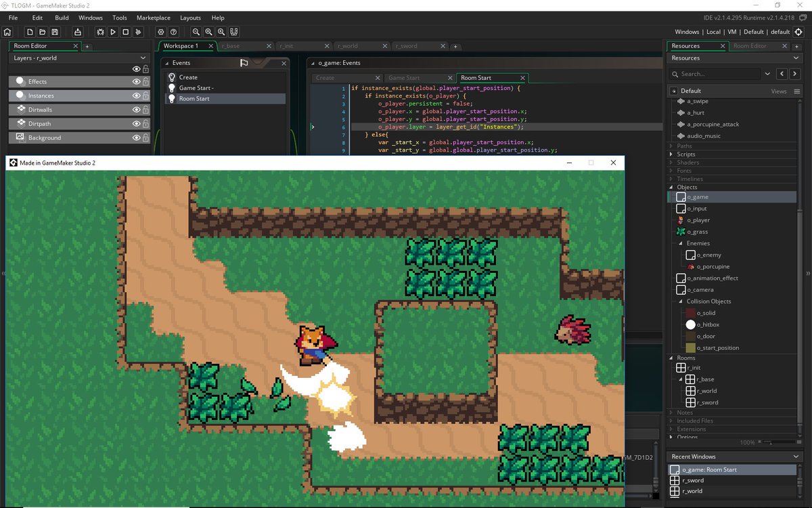Save project with floppy disk icon
Image resolution: width=812 pixels, height=508 pixels.
tap(55, 32)
